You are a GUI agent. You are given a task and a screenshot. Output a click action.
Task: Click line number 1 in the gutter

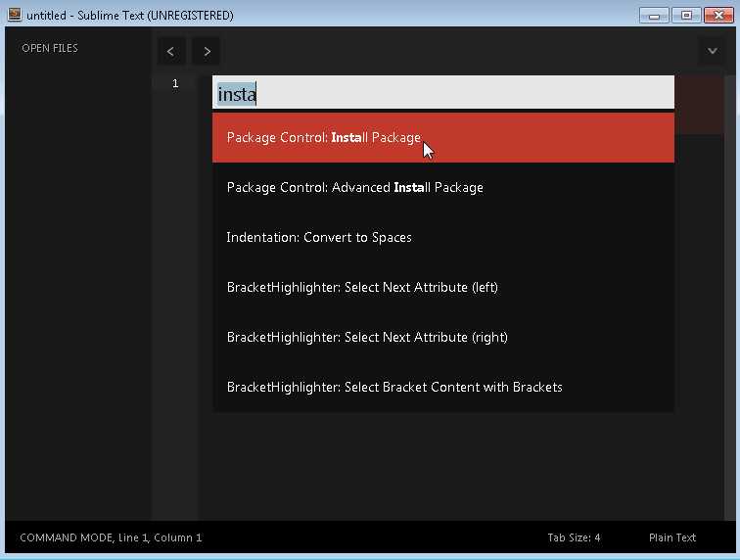point(175,83)
